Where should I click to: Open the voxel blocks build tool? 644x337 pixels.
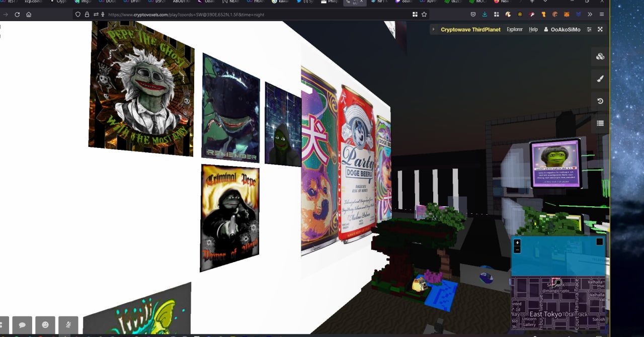[x=600, y=56]
